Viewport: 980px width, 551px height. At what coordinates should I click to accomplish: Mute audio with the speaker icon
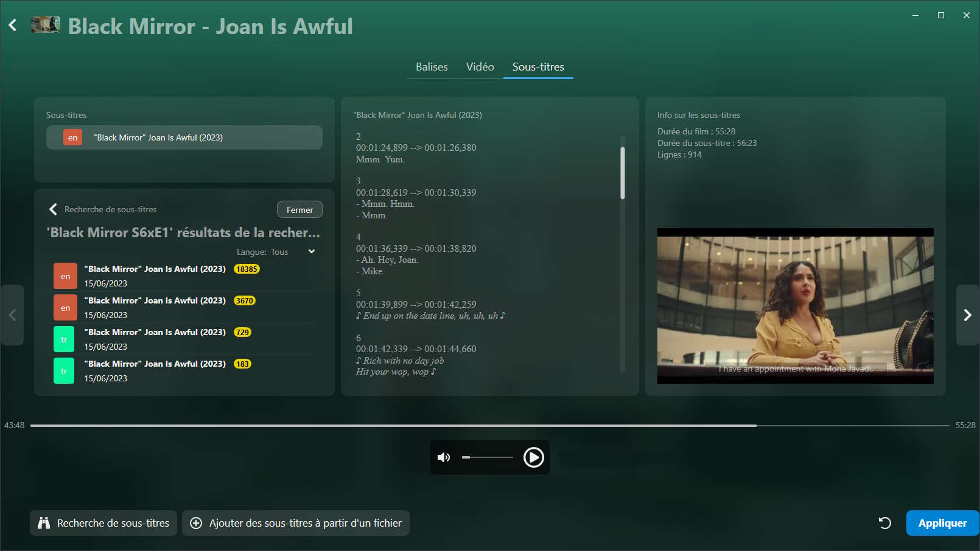(444, 457)
